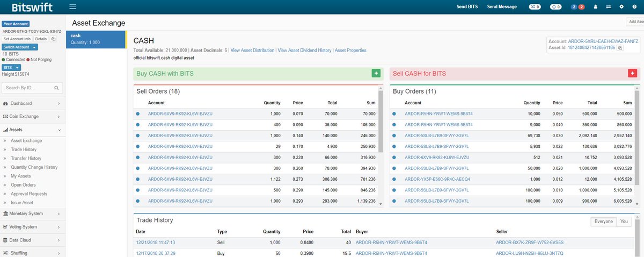Open the blue notifications badge showing 2
The height and width of the screenshot is (257, 644).
(x=574, y=7)
